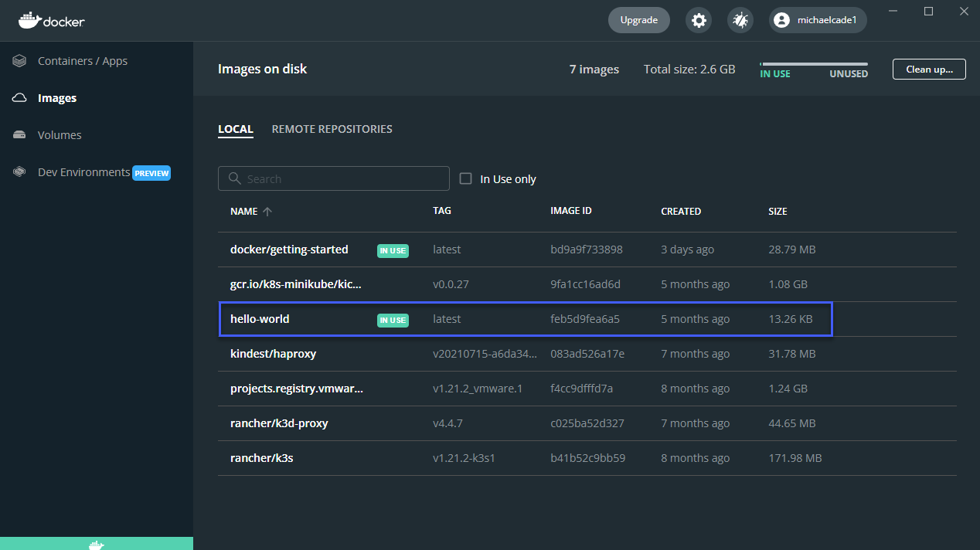980x550 pixels.
Task: Select the hello-world image row
Action: [526, 318]
